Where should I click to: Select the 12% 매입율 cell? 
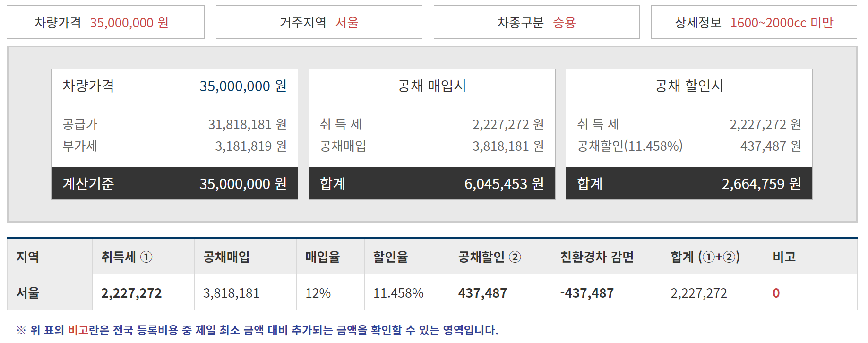[x=330, y=292]
